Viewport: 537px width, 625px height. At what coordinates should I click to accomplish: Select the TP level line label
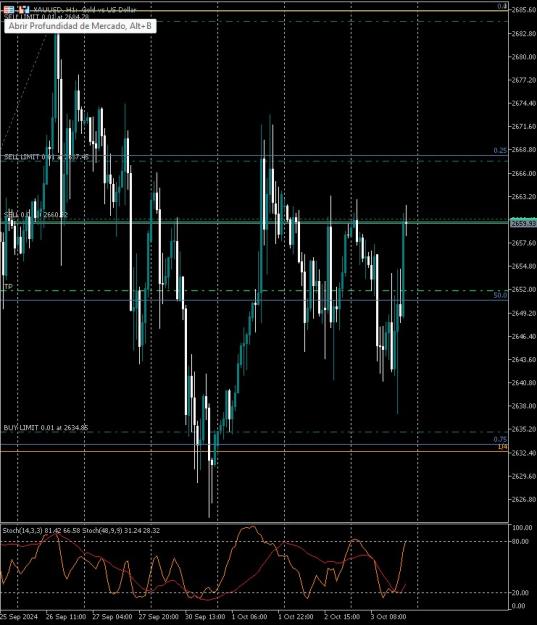pos(8,287)
